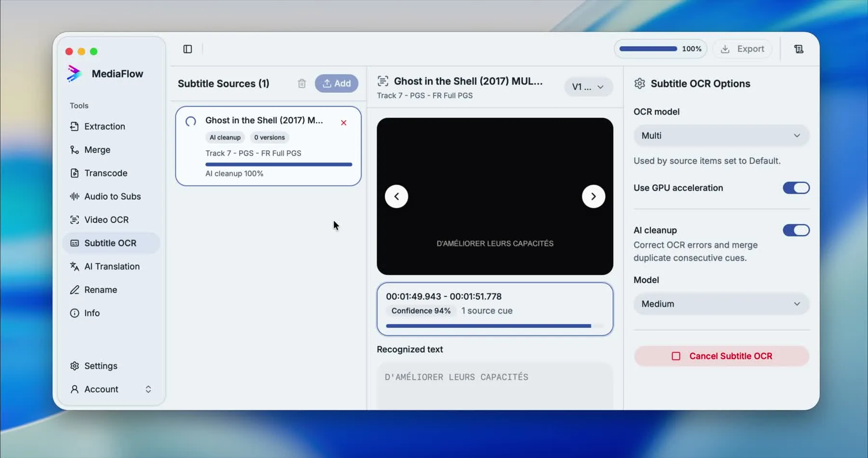Screen dimensions: 868x458
Task: Open the OCR model dropdown
Action: 721,136
